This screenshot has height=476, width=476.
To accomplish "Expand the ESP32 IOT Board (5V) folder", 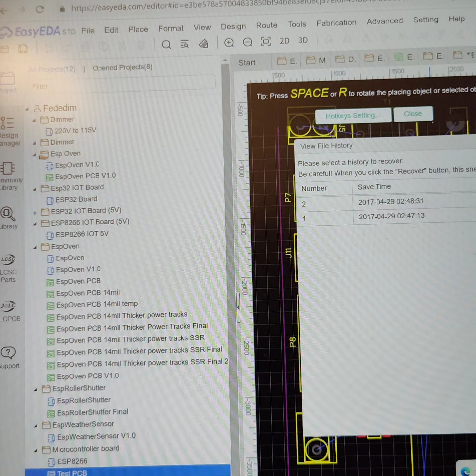I will point(35,213).
